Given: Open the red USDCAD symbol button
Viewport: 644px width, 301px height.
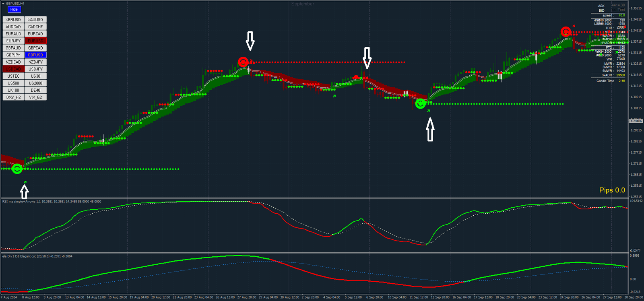Looking at the screenshot, I should 13,69.
